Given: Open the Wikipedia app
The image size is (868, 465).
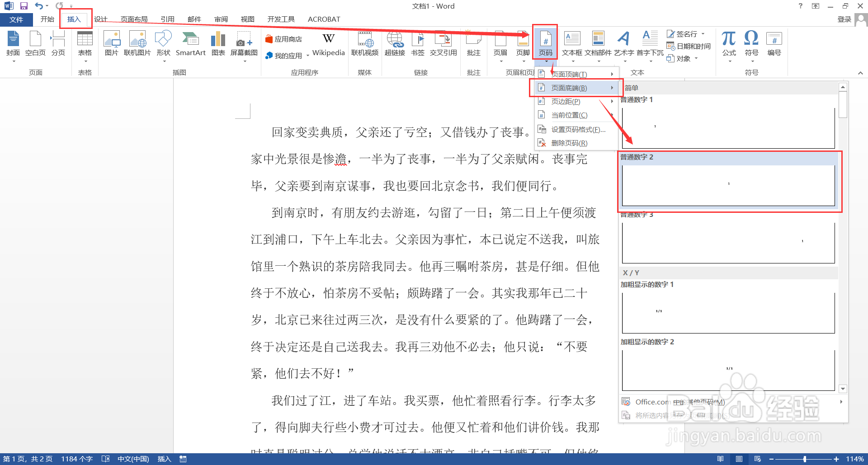Looking at the screenshot, I should [329, 44].
